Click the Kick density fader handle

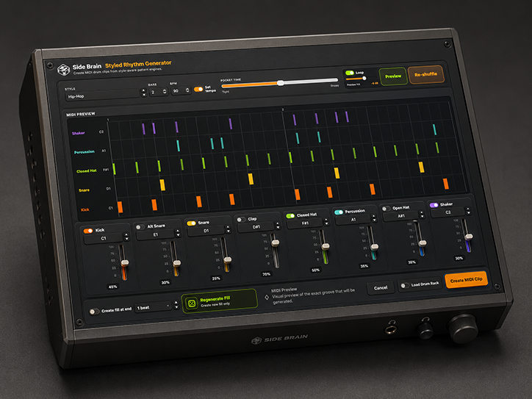point(125,263)
